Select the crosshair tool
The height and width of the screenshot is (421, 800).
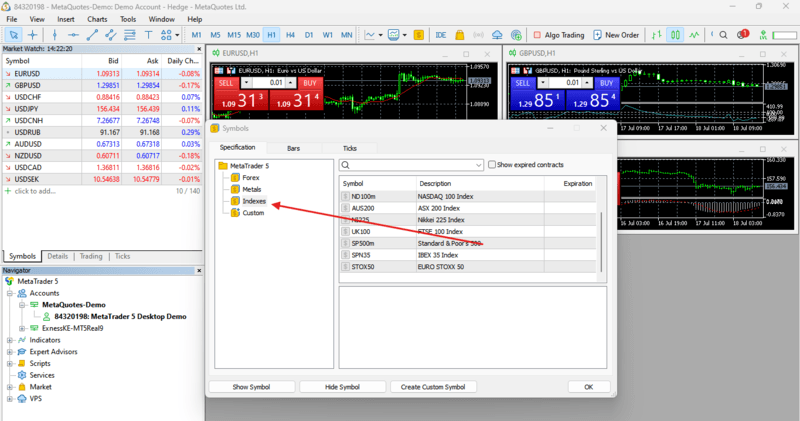pos(32,35)
